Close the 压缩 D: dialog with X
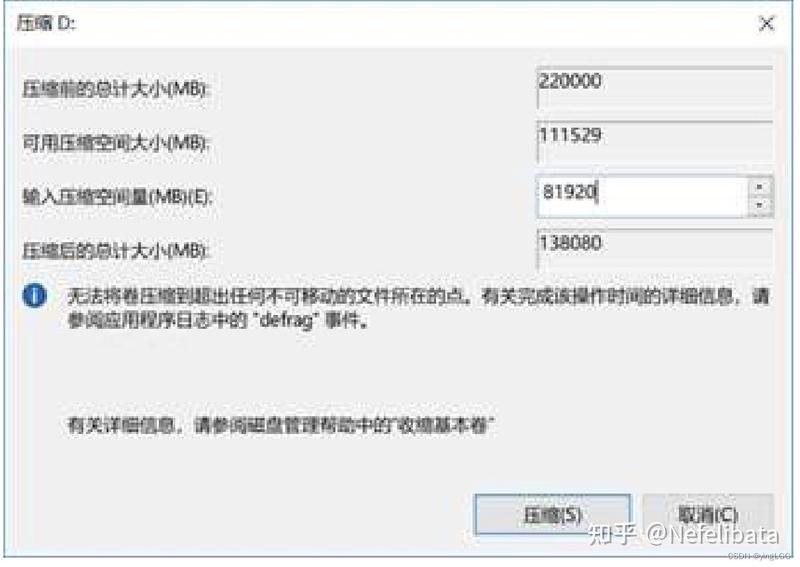 click(x=766, y=23)
